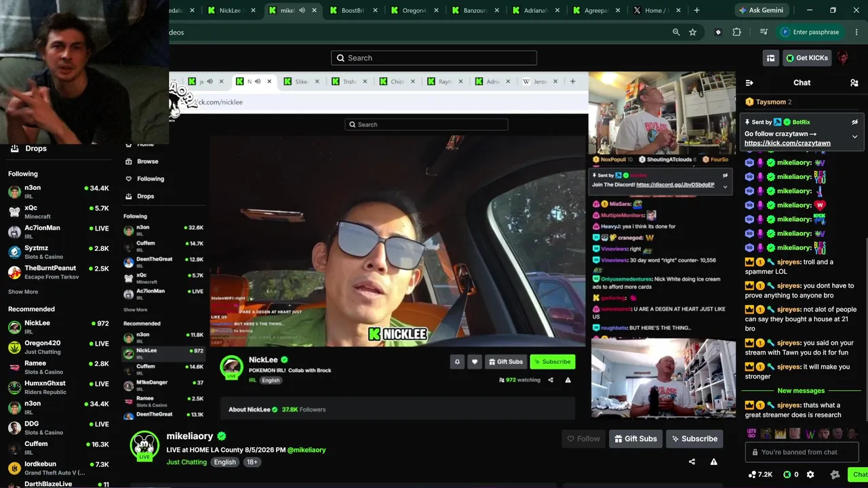Viewport: 868px width, 488px height.
Task: Collapse the chat panel with the arrow icon
Action: coord(749,83)
